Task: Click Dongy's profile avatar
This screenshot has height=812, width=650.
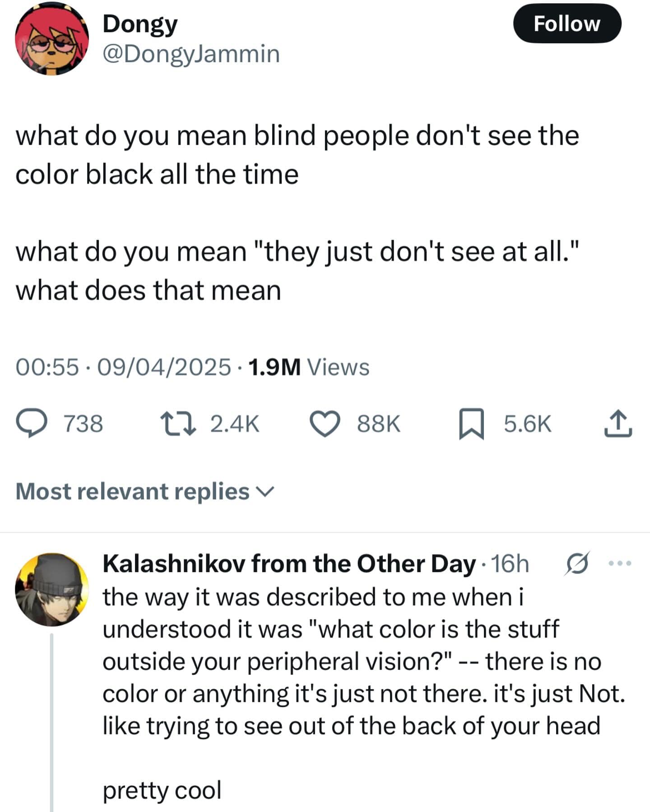Action: point(51,38)
